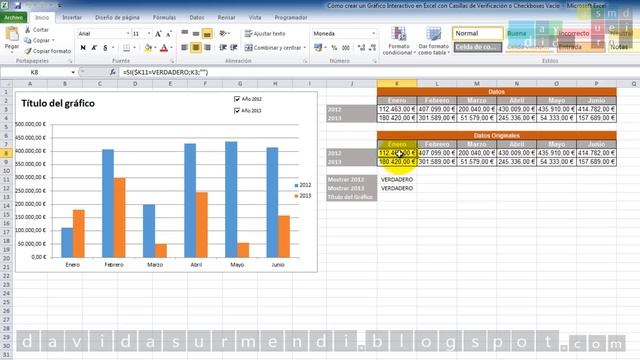Image resolution: width=640 pixels, height=360 pixels.
Task: Open Formato condicional menu
Action: pyautogui.click(x=399, y=41)
